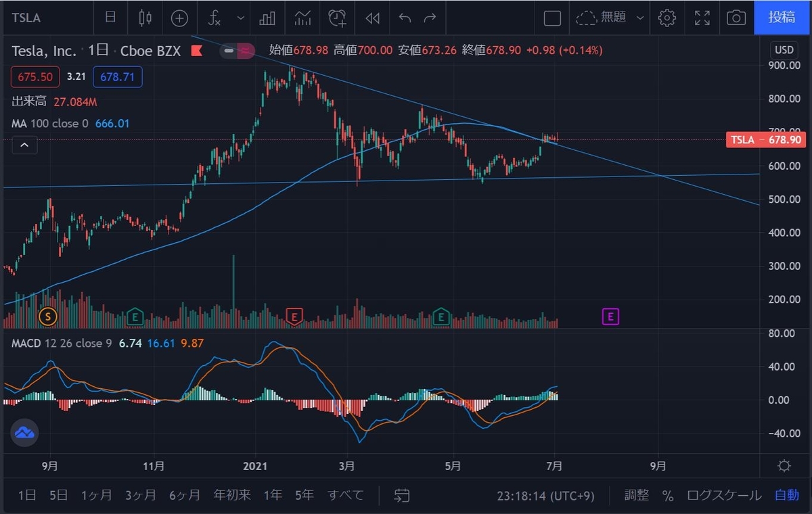Select the 3ヶ月 time range
Image resolution: width=812 pixels, height=514 pixels.
coord(141,495)
